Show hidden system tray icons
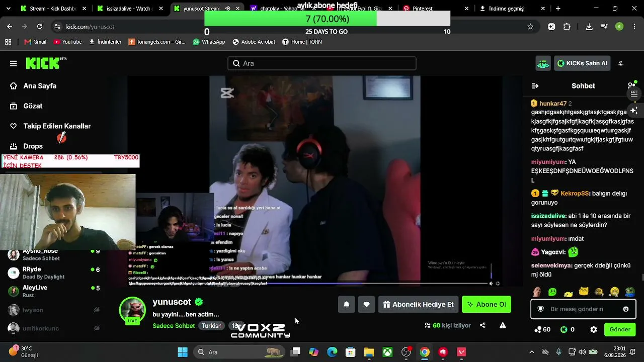Viewport: 644px width, 362px height. (532, 352)
